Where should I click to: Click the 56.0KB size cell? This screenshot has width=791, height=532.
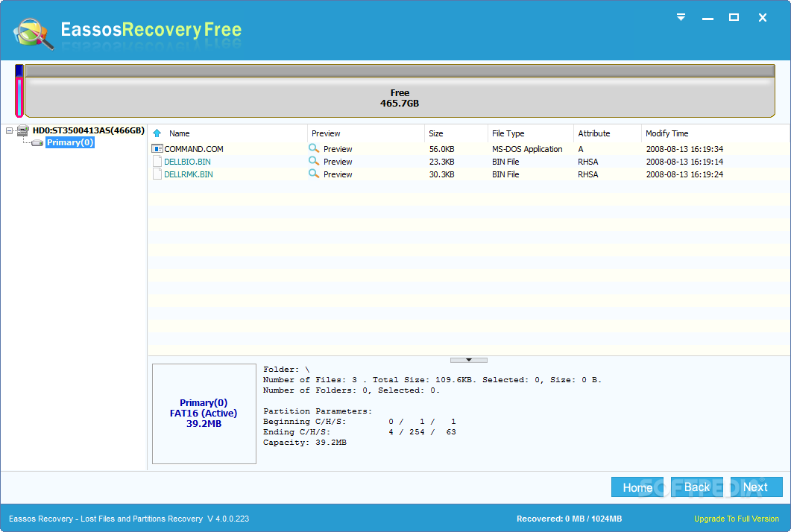click(442, 149)
